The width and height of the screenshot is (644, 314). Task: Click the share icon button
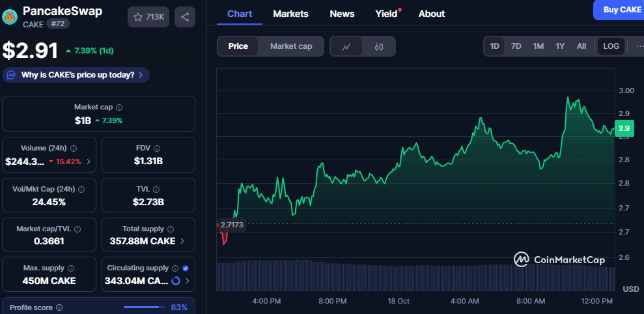(x=185, y=17)
